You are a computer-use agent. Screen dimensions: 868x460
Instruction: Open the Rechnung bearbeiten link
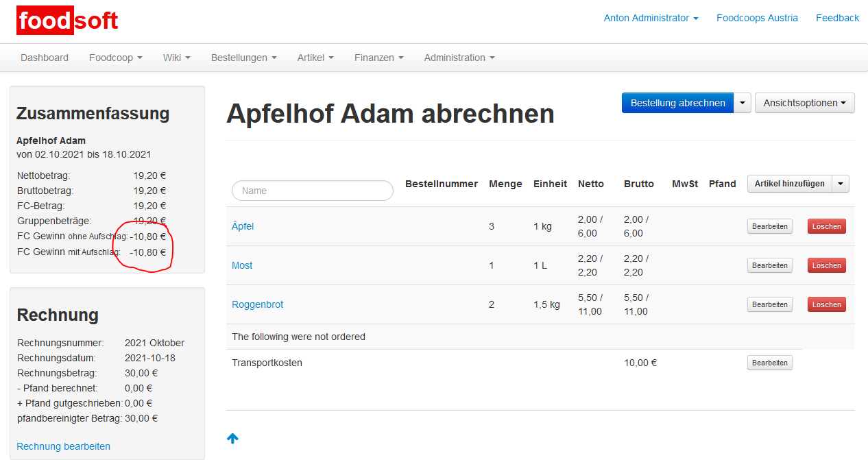point(63,446)
